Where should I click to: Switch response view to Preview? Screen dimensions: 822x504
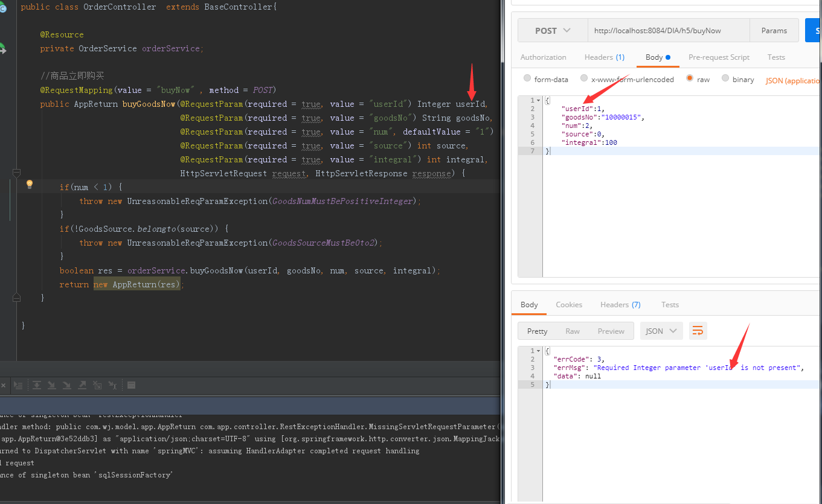pyautogui.click(x=611, y=331)
